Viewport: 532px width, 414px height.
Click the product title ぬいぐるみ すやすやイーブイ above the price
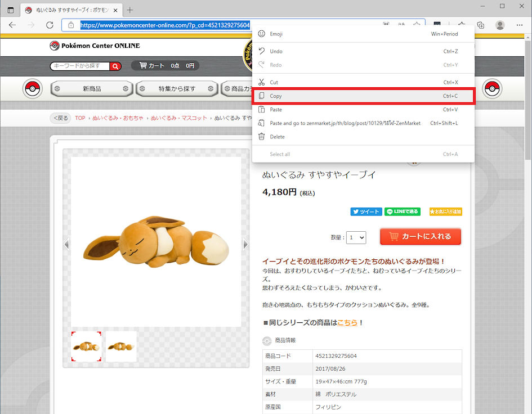coord(319,175)
